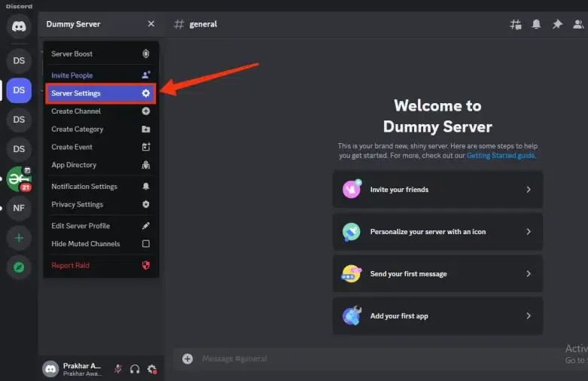Select the highlighted DS server icon
588x381 pixels.
(19, 90)
